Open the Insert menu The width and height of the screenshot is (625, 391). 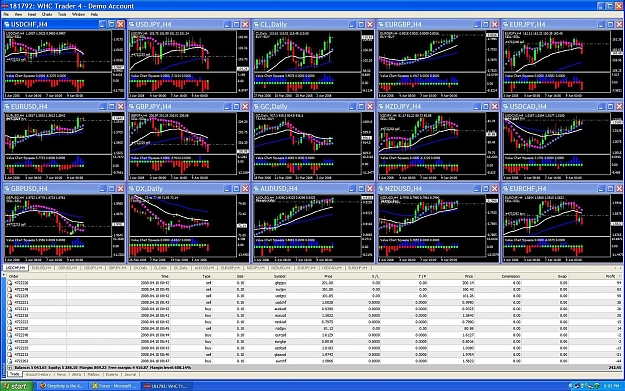[32, 14]
